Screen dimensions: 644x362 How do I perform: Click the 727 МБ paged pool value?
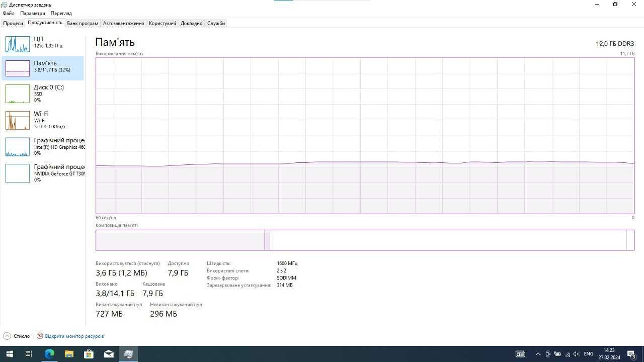tap(109, 314)
